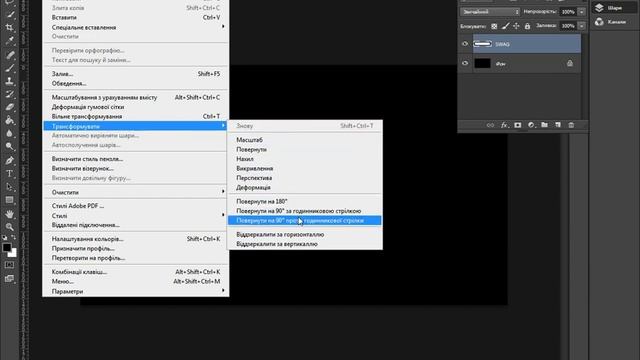This screenshot has height=360, width=640.
Task: Select Налаштування кольорів... menu item
Action: coord(136,239)
